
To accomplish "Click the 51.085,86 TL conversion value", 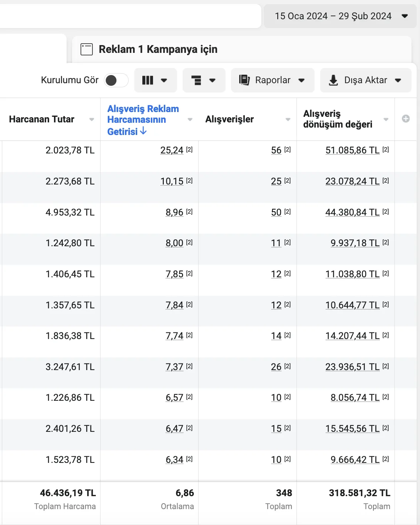I will (352, 150).
